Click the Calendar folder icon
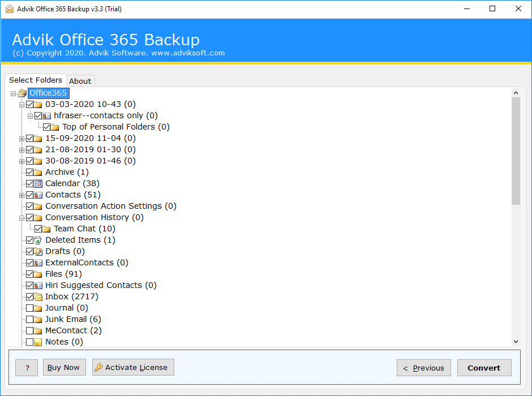Image resolution: width=532 pixels, height=396 pixels. 38,184
